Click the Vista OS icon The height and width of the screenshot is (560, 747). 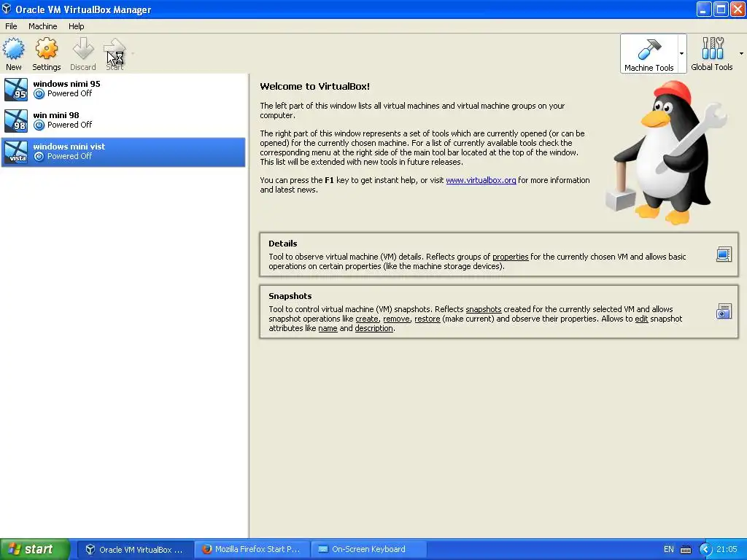coord(16,152)
